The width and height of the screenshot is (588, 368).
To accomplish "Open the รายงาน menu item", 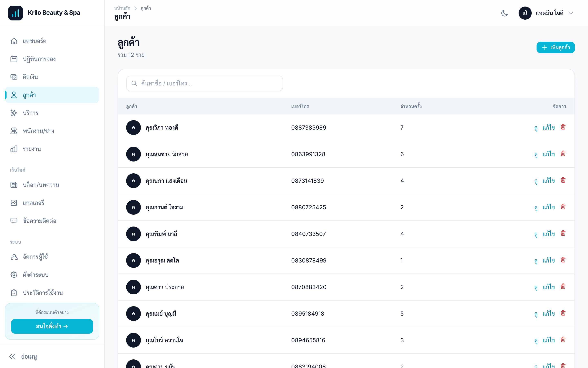I will 52,149.
